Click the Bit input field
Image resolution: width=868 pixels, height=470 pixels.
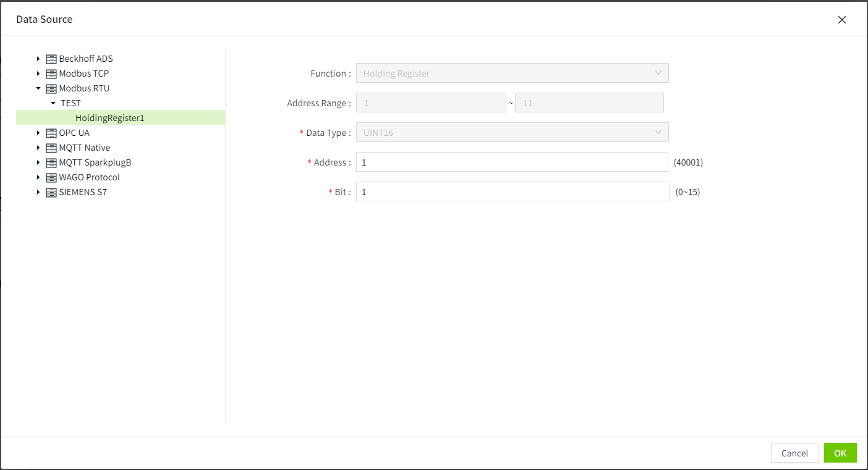512,192
